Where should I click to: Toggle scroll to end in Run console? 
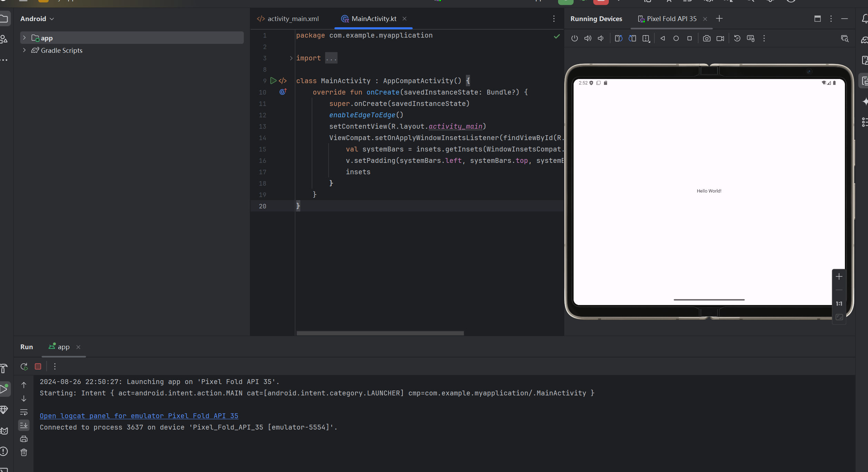[x=24, y=425]
